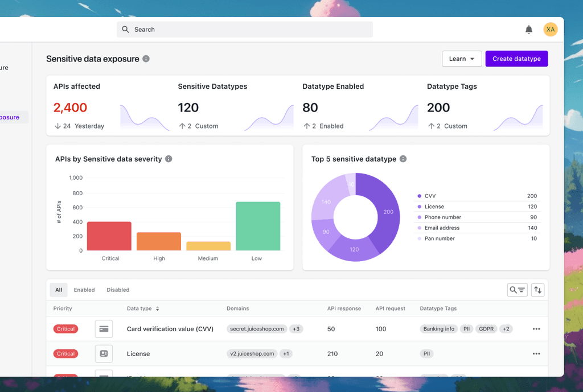The height and width of the screenshot is (392, 583).
Task: Open the search and filter tool above the table
Action: (517, 290)
